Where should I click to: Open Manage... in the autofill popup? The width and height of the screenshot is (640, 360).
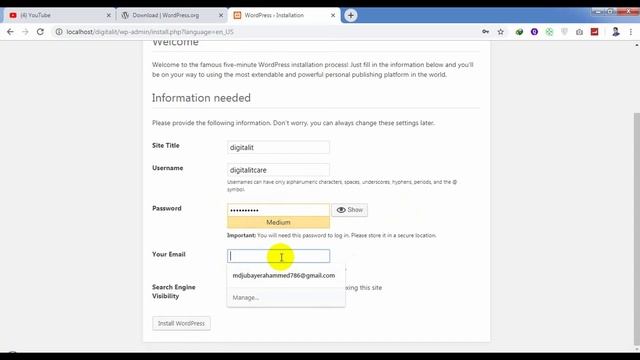click(246, 298)
